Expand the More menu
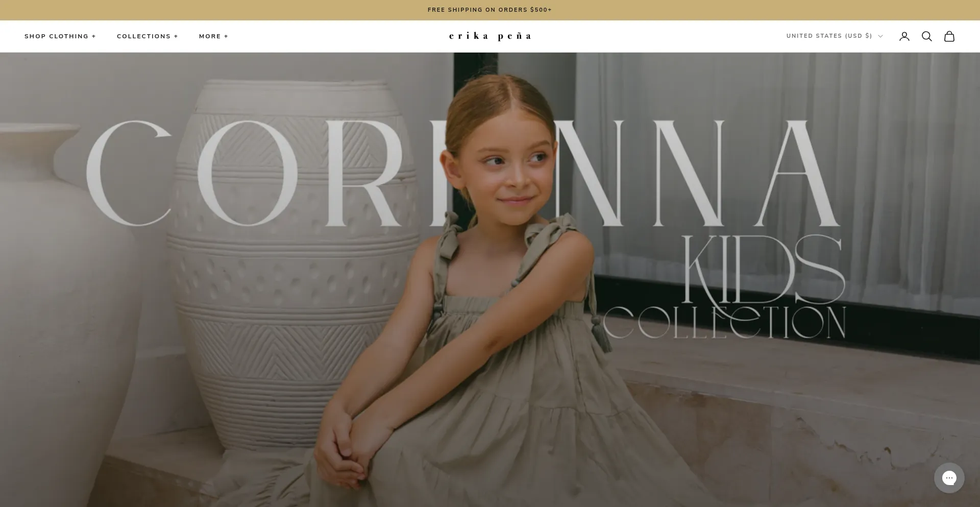Screen dimensions: 980x507 pyautogui.click(x=210, y=36)
